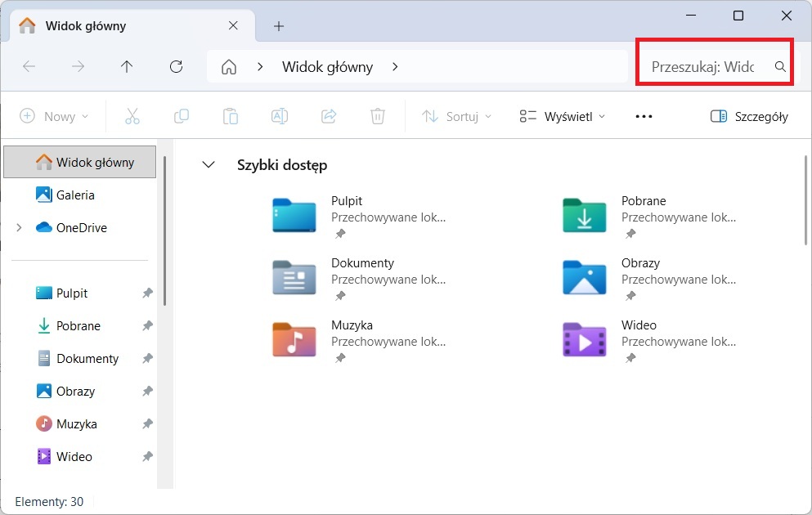Image resolution: width=812 pixels, height=515 pixels.
Task: Click the Rename icon in toolbar
Action: (x=280, y=116)
